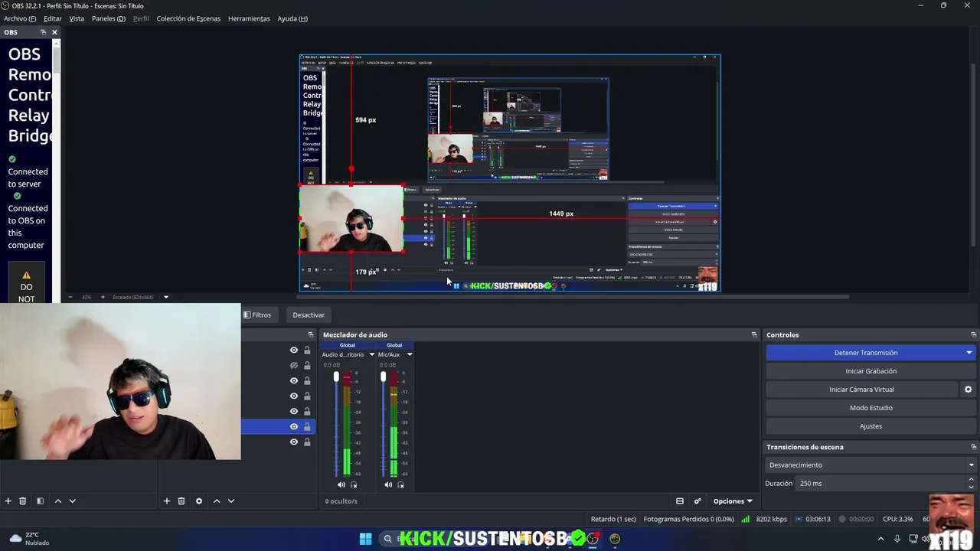
Task: Open advanced audio properties gears icon
Action: (697, 501)
